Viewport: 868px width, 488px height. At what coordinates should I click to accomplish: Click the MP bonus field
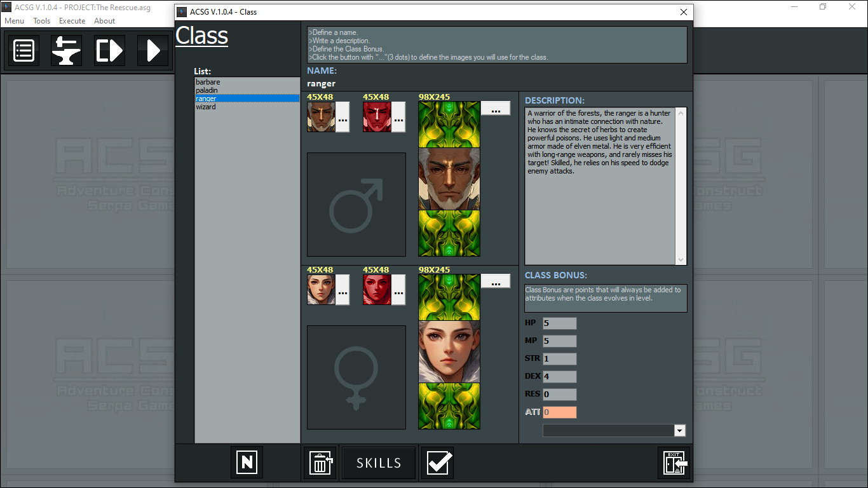(x=560, y=341)
